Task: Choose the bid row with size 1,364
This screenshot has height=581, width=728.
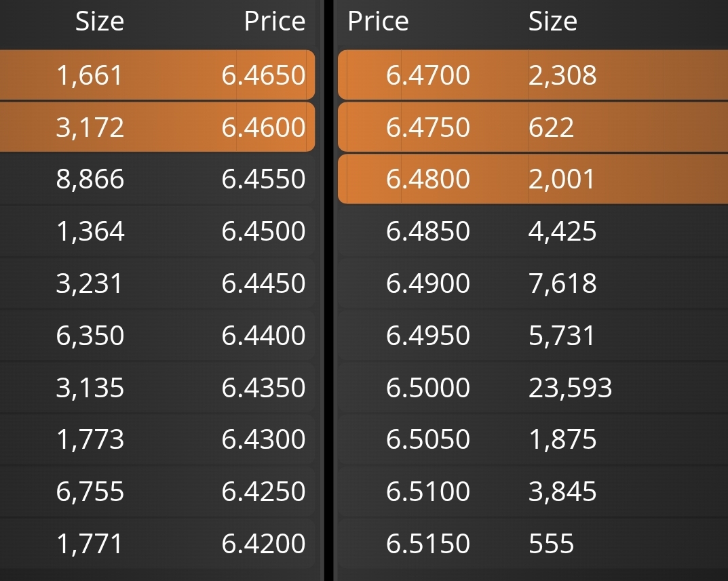Action: (157, 231)
